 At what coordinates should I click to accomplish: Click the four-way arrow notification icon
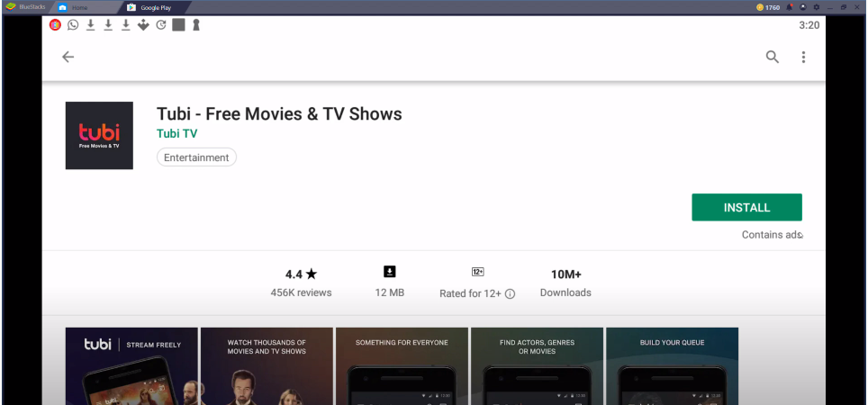point(143,25)
